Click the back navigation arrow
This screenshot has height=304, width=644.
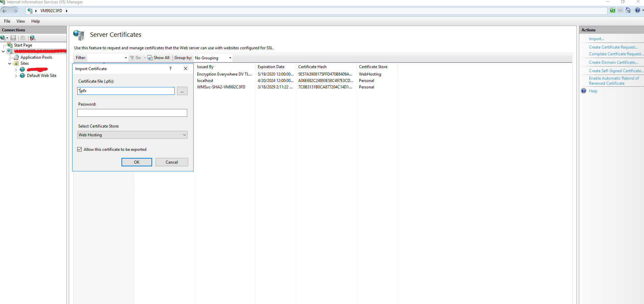tap(5, 11)
